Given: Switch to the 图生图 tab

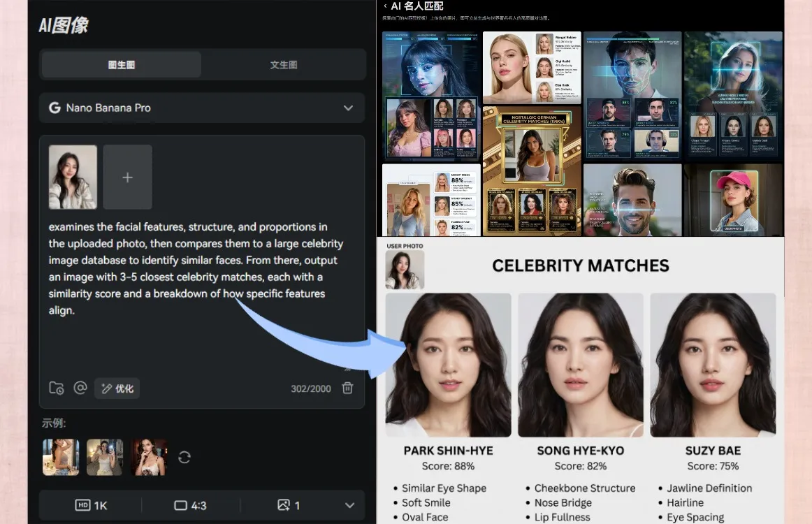Looking at the screenshot, I should click(121, 65).
